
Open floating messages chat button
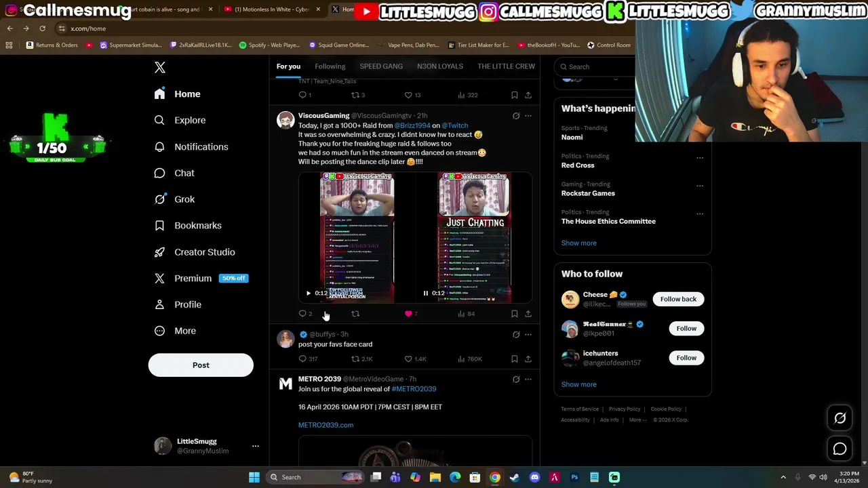840,449
